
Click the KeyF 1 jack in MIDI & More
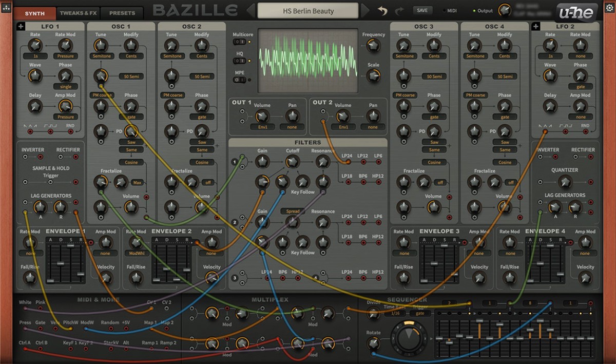[x=70, y=349]
